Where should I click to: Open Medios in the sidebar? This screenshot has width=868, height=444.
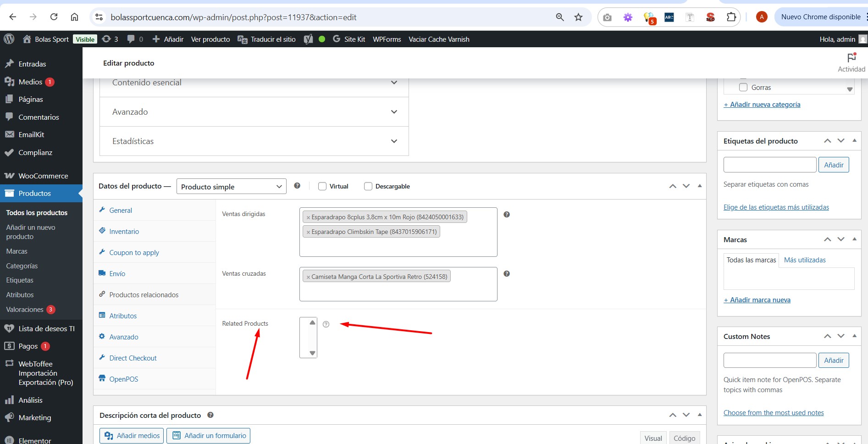tap(30, 82)
